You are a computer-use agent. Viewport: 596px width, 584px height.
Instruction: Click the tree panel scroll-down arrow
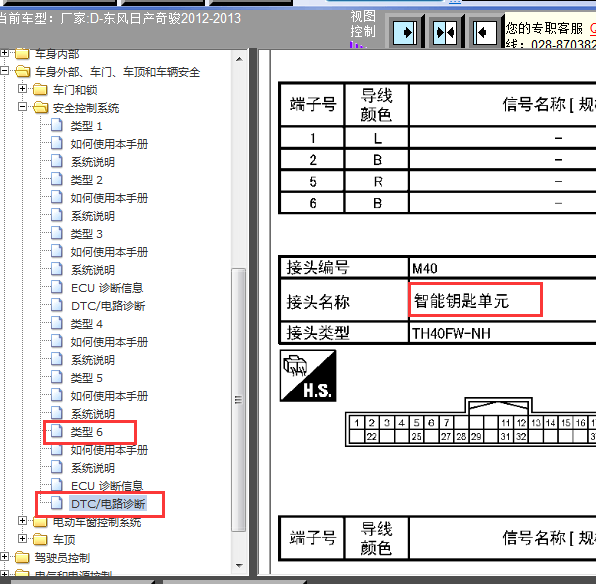click(x=239, y=565)
